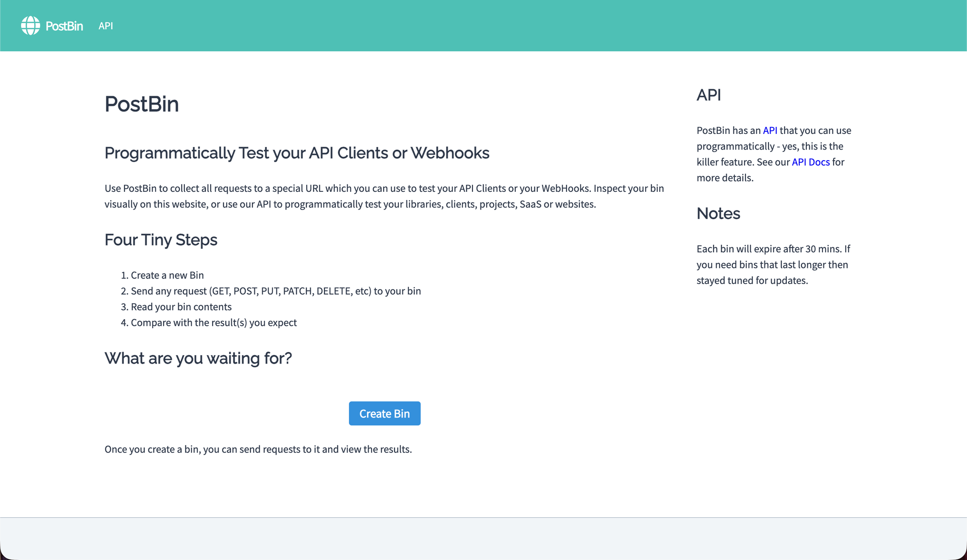Viewport: 967px width, 560px height.
Task: Click the gray footer bar at page bottom
Action: click(x=483, y=538)
